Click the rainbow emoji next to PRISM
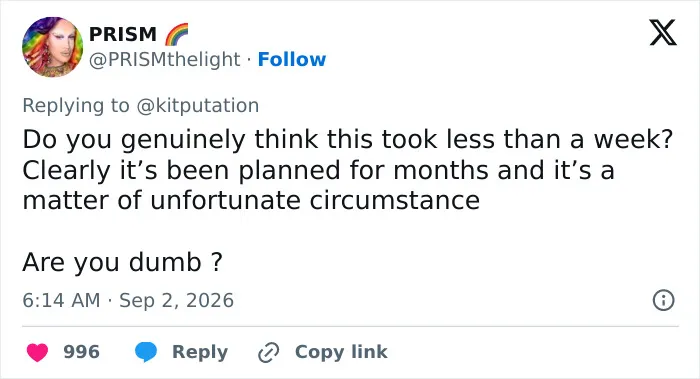 point(176,34)
